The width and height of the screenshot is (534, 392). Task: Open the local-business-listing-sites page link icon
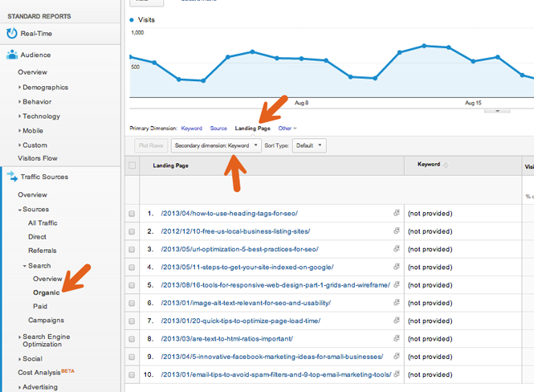(397, 231)
